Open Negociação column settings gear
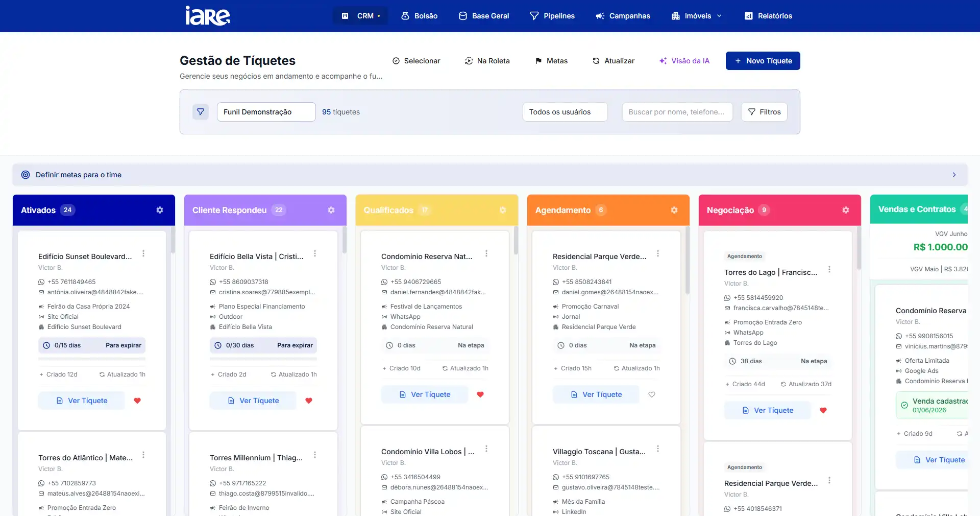The width and height of the screenshot is (980, 516). click(846, 210)
